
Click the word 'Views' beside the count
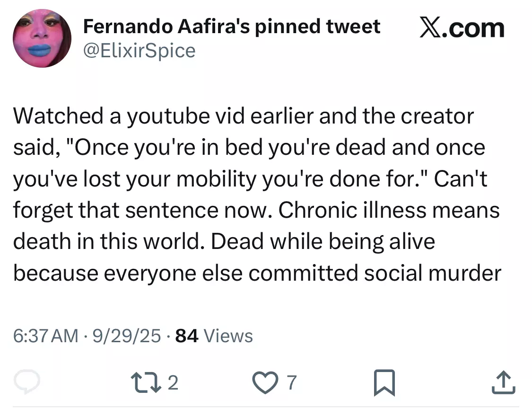(x=228, y=336)
